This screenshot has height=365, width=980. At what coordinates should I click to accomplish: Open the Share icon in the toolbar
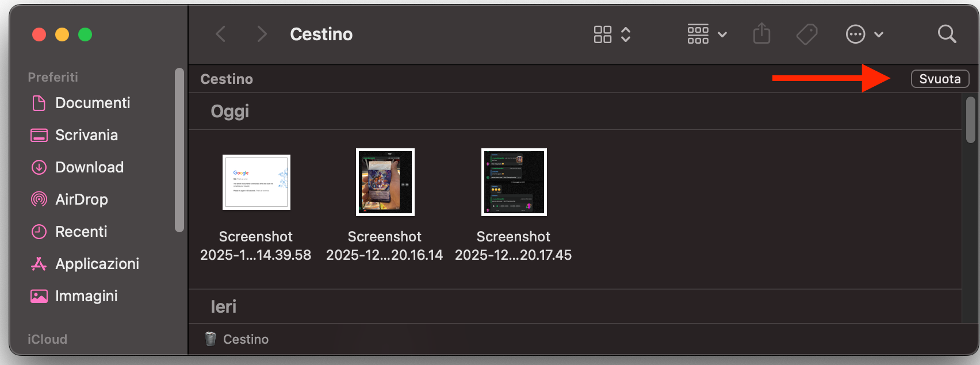[761, 34]
